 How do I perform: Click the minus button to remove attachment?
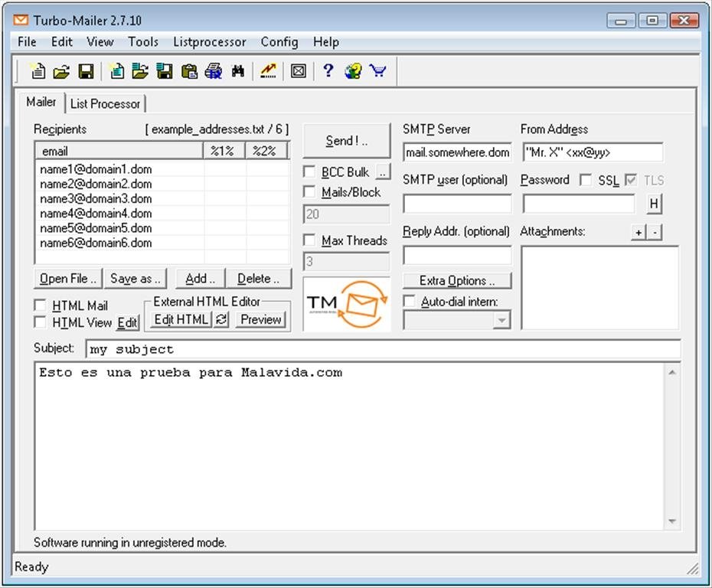pos(655,233)
